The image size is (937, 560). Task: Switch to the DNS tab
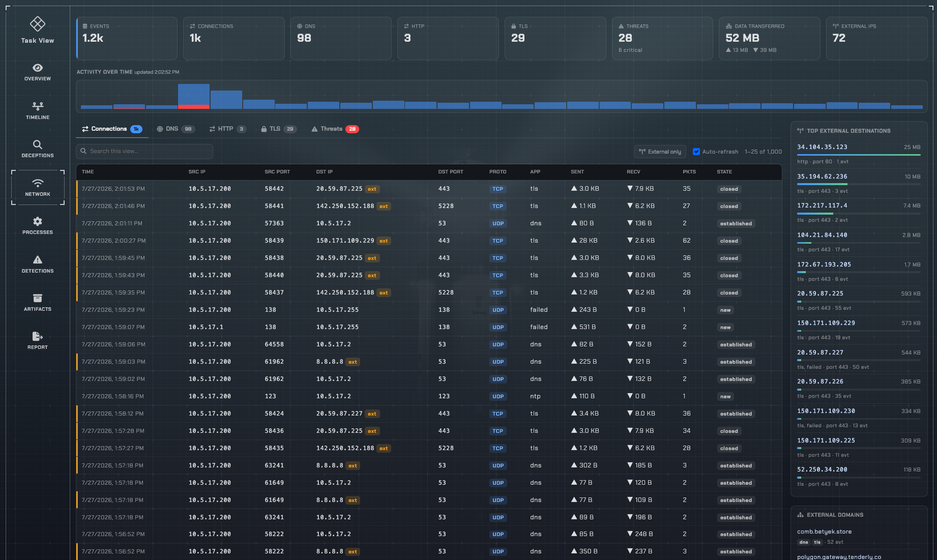pos(175,129)
